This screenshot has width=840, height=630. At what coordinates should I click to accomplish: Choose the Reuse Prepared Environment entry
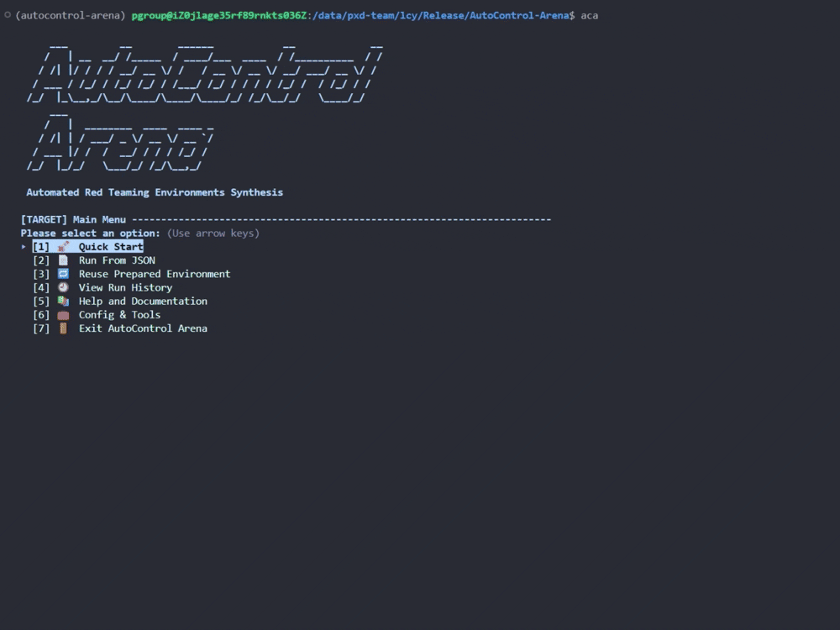[x=154, y=274]
